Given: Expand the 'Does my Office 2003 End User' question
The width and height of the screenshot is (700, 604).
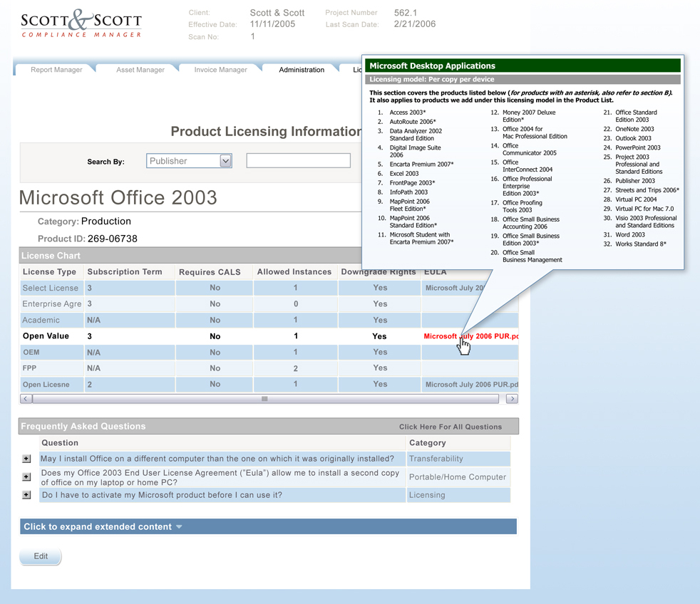Looking at the screenshot, I should pyautogui.click(x=27, y=477).
